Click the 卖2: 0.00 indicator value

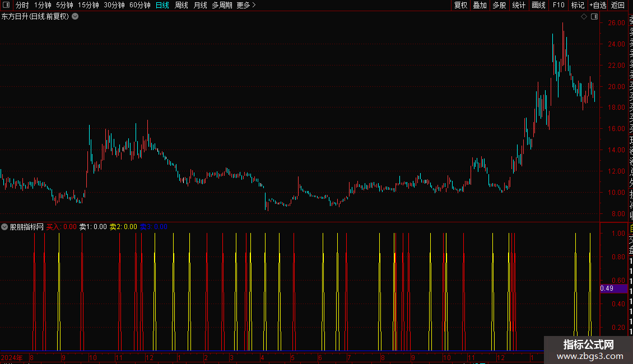coord(123,227)
